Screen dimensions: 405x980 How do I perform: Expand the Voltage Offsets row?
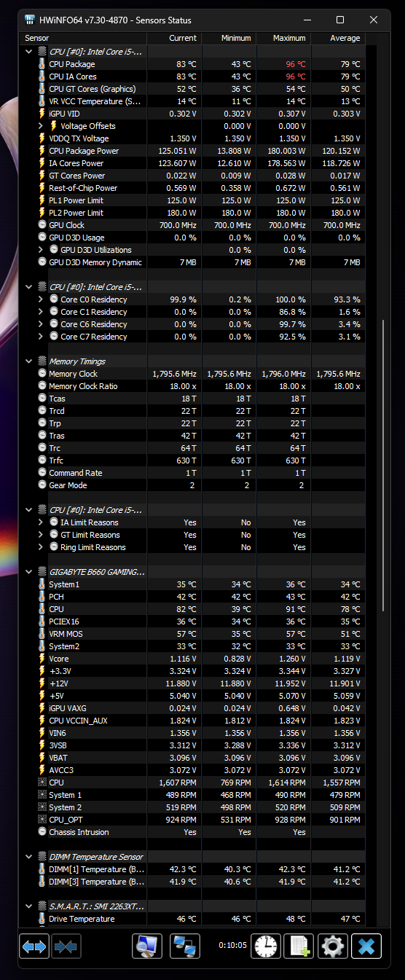pos(41,126)
